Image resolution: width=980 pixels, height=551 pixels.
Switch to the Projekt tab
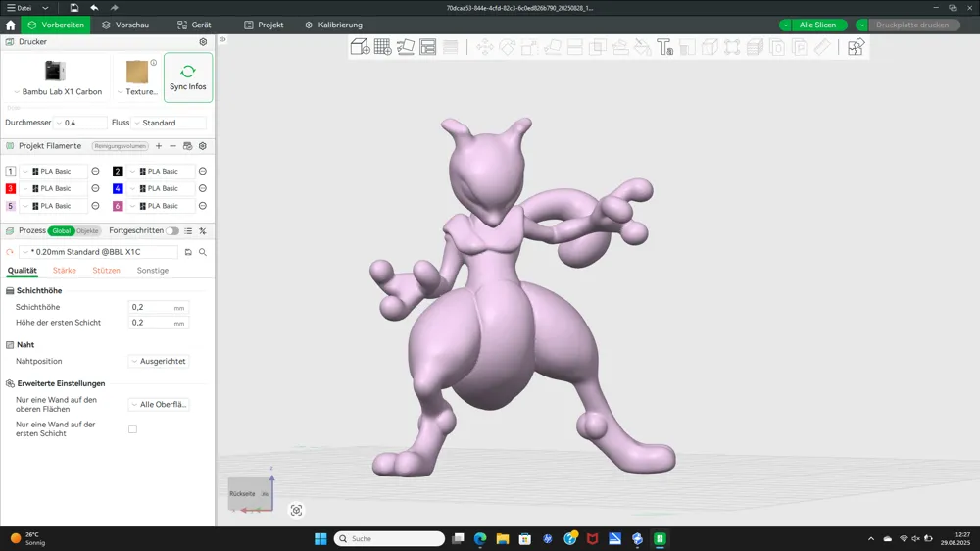(x=264, y=25)
